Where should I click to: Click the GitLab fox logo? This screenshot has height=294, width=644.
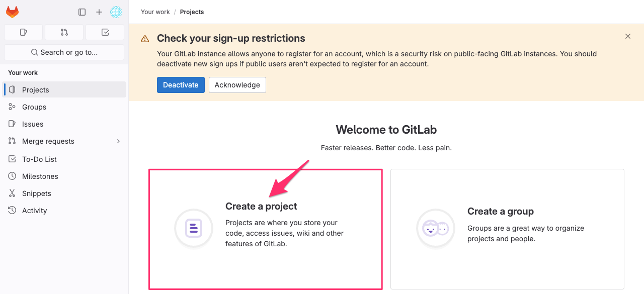click(x=13, y=12)
